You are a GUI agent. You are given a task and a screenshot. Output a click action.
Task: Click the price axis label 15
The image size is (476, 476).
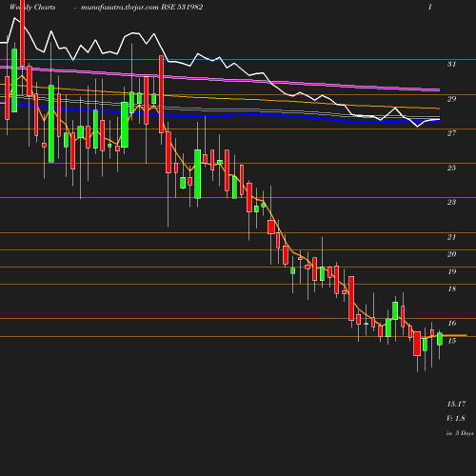(x=451, y=341)
